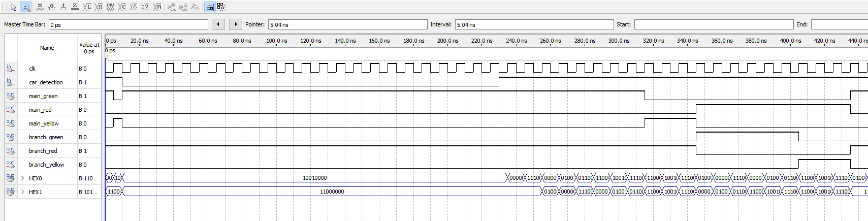This screenshot has height=221, width=868.
Task: Click the output bus icon for HEX0
Action: (x=11, y=178)
